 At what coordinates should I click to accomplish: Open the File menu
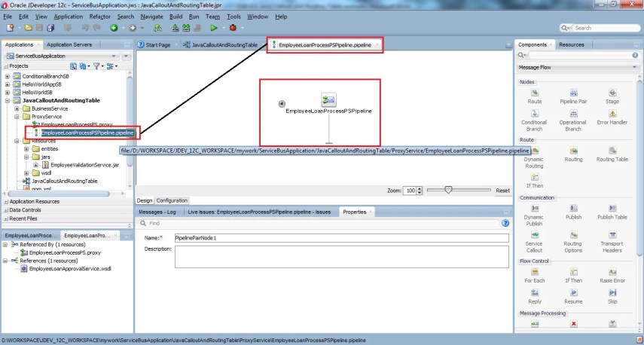coord(8,17)
